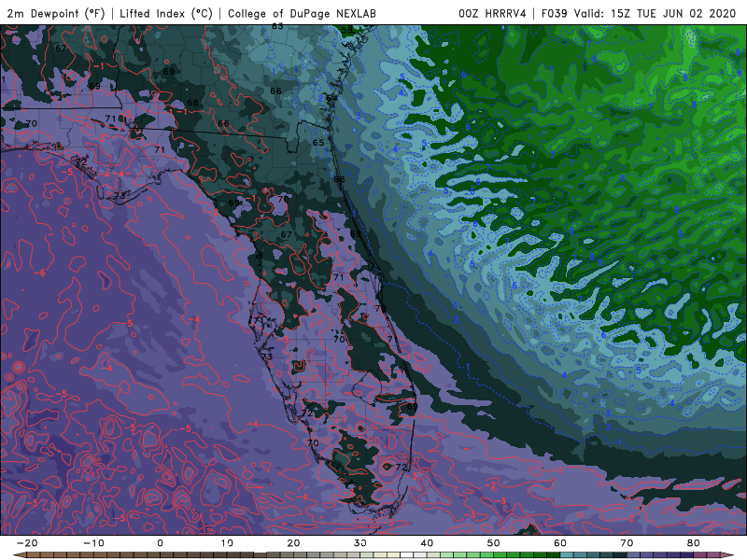
Task: Click the red '-6' lifted index label
Action: pyautogui.click(x=39, y=273)
